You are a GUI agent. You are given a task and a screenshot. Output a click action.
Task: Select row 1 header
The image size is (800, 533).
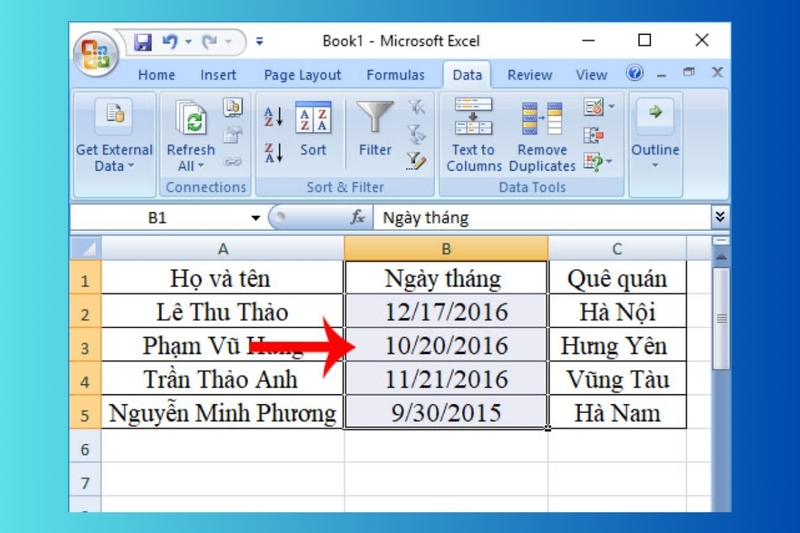[85, 278]
